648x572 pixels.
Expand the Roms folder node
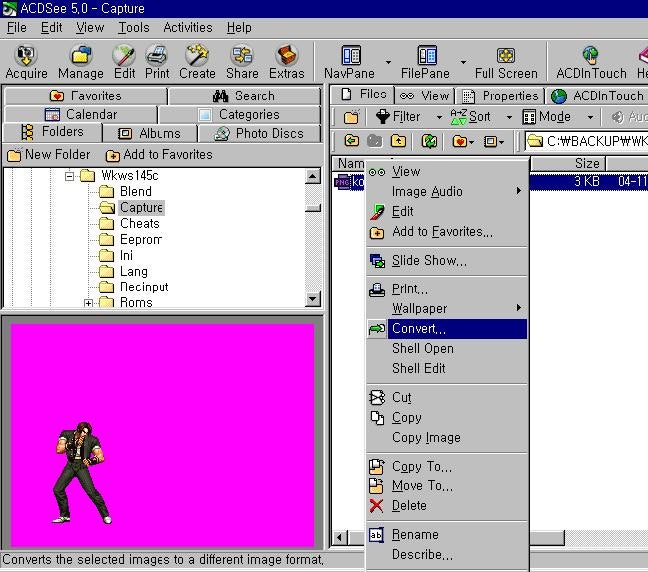(x=88, y=303)
